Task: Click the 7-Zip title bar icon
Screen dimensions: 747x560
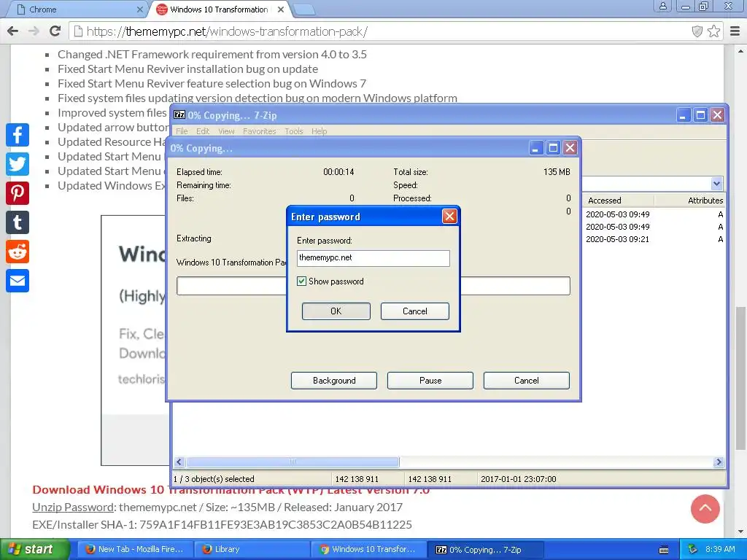Action: pos(179,114)
